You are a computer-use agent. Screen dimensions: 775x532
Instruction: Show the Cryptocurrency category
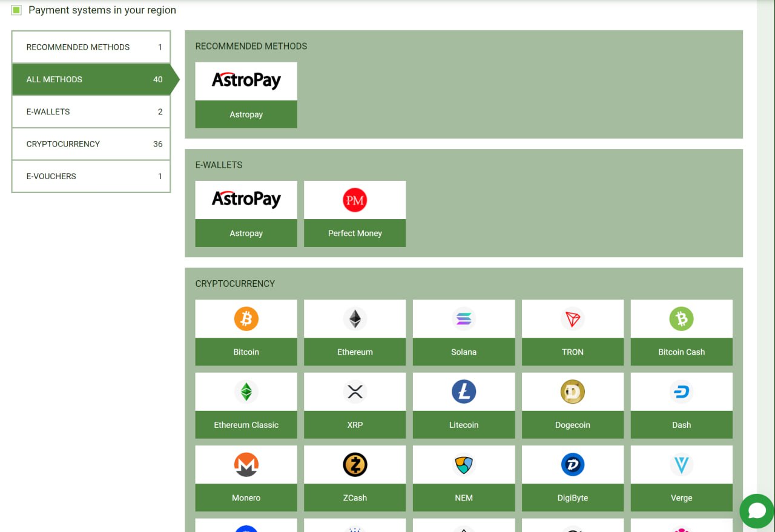click(x=91, y=144)
